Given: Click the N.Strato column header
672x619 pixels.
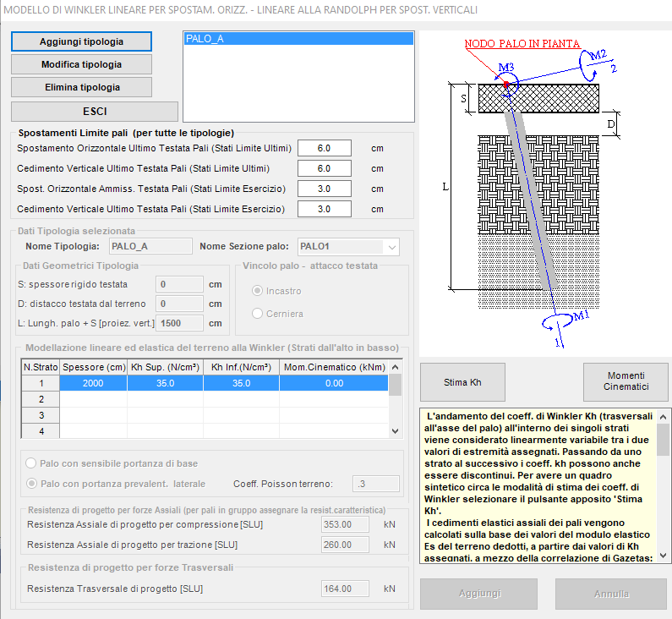Looking at the screenshot, I should tap(41, 367).
